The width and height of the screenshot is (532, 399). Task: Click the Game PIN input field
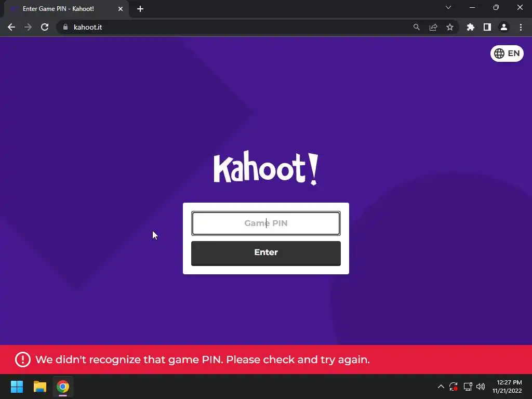point(265,223)
